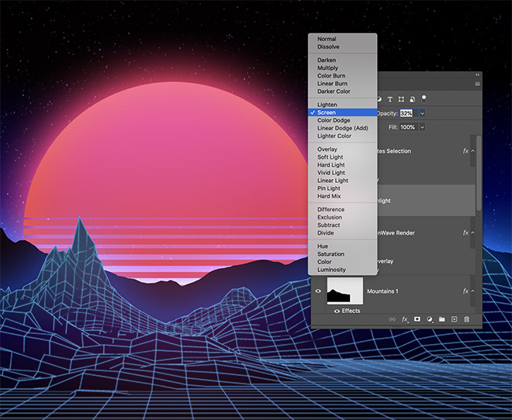Click the Add layer style fx icon
The height and width of the screenshot is (420, 512).
(x=405, y=319)
